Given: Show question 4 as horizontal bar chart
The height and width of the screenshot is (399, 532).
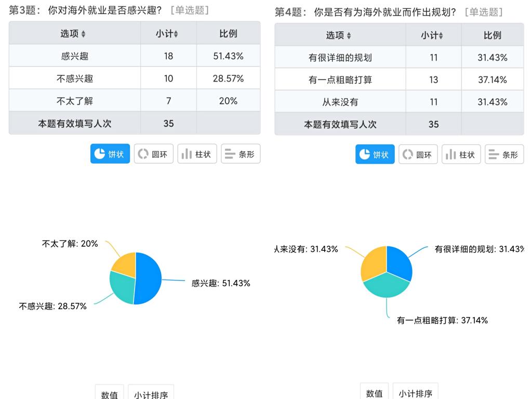Looking at the screenshot, I should pyautogui.click(x=504, y=154).
